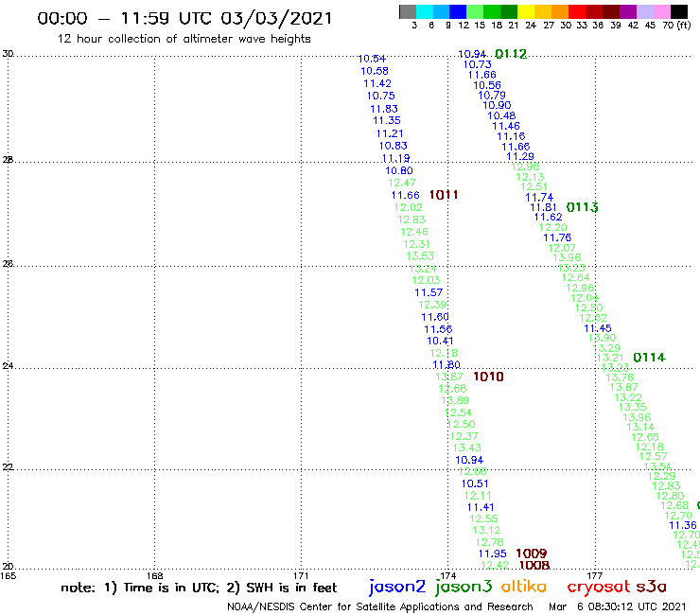The image size is (700, 615).
Task: Click the 10.90 wave height value
Action: [497, 105]
